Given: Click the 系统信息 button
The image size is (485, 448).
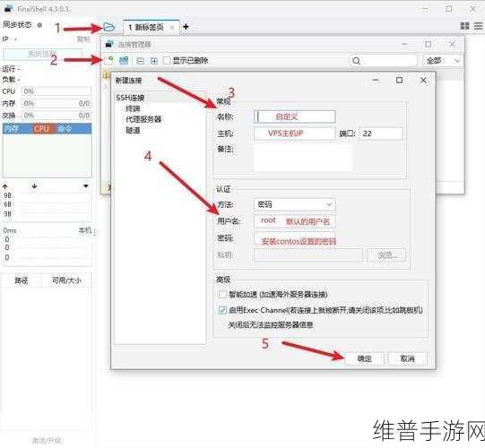Looking at the screenshot, I should 43,54.
